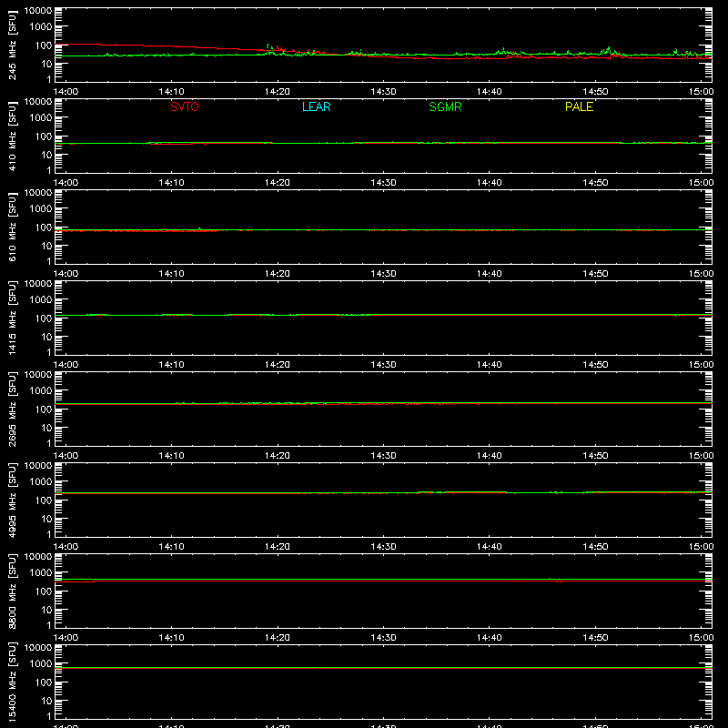728x728 pixels.
Task: Click 14:10 time label under 610 MHz plot
Action: (171, 274)
